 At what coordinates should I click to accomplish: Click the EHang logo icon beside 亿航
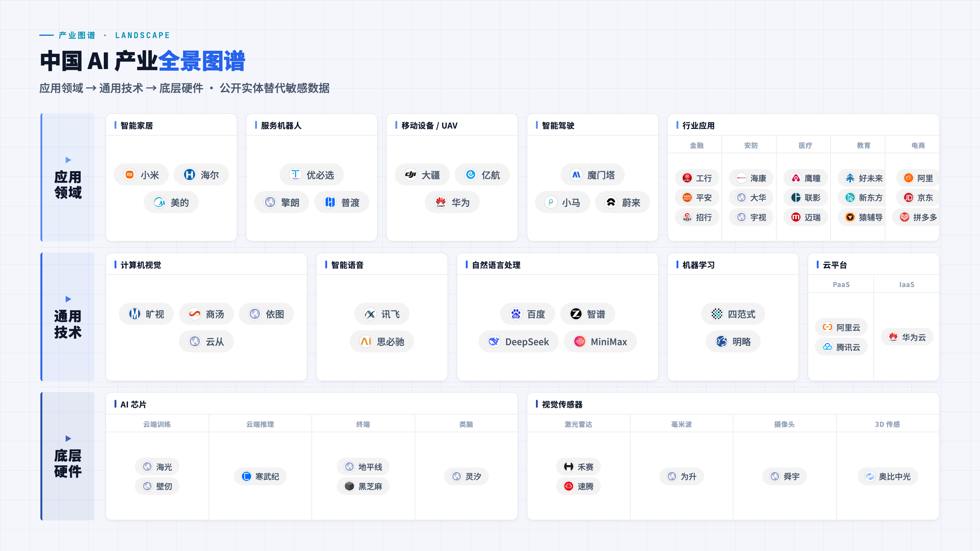pyautogui.click(x=471, y=175)
